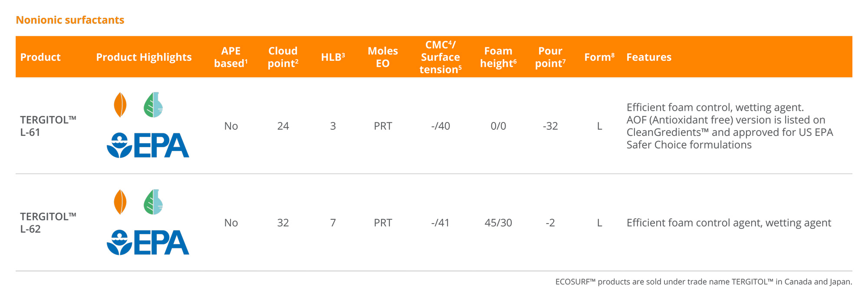Image resolution: width=868 pixels, height=300 pixels.
Task: Click the orange leaf icon for TERGITOL L-61
Action: [x=120, y=105]
